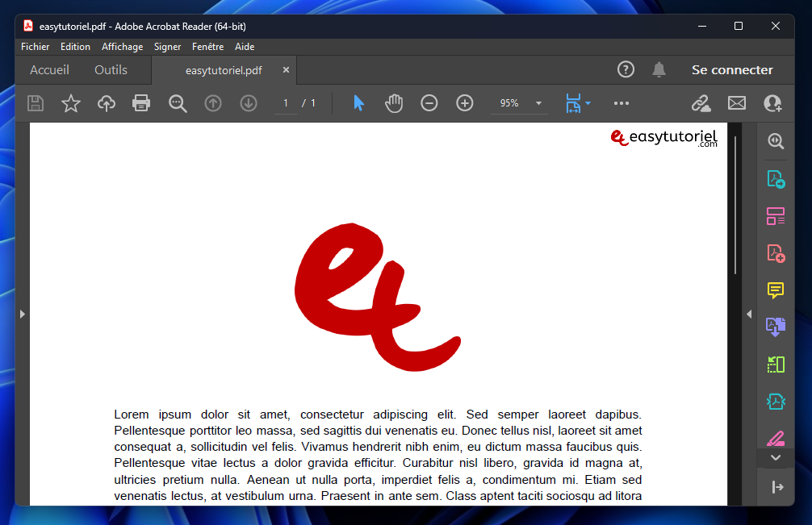This screenshot has height=525, width=812.
Task: Show more sidebar tools chevron
Action: [775, 458]
